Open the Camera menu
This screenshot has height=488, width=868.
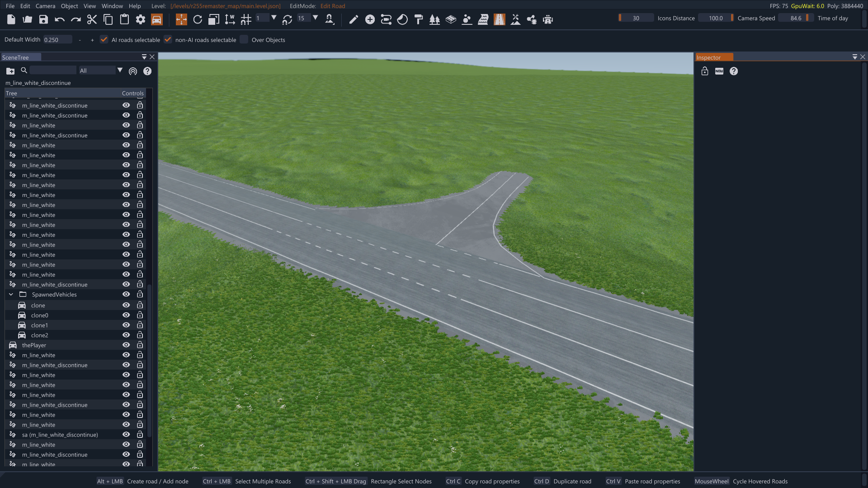pos(45,6)
